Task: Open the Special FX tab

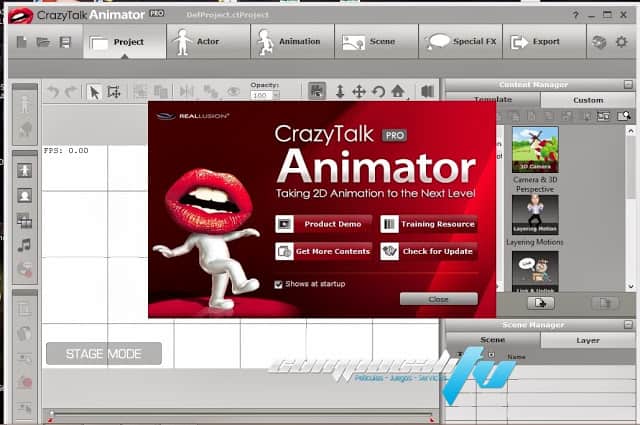Action: [x=460, y=42]
